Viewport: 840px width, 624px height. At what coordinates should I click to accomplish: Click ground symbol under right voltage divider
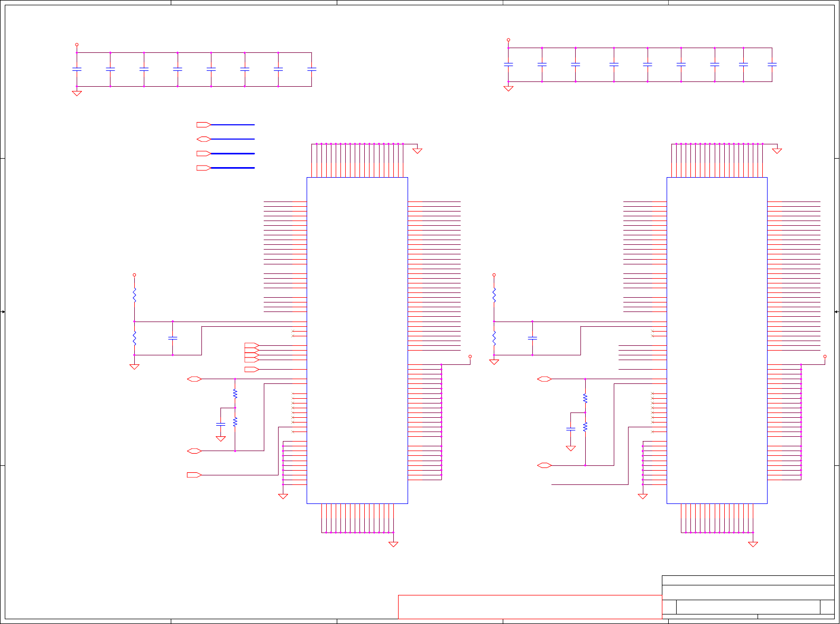[x=494, y=362]
